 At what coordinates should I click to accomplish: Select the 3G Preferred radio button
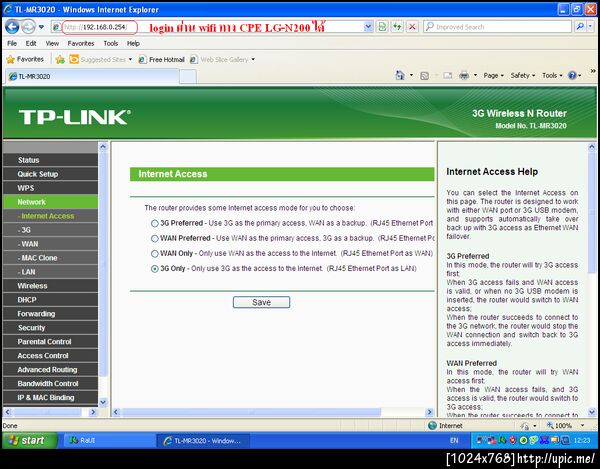pyautogui.click(x=155, y=223)
